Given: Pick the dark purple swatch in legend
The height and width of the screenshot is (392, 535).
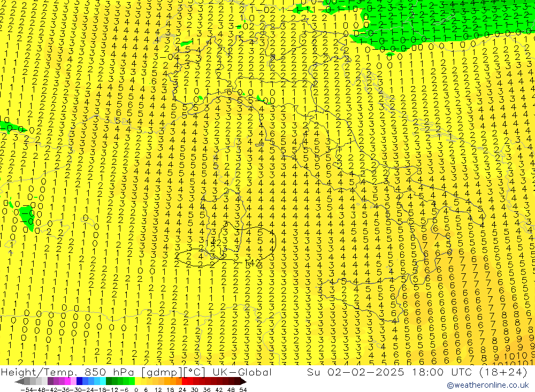Looking at the screenshot, I should point(50,381).
